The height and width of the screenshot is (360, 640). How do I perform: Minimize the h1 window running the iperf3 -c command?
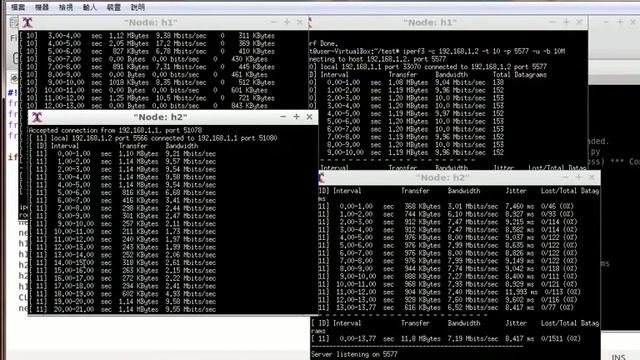point(552,22)
